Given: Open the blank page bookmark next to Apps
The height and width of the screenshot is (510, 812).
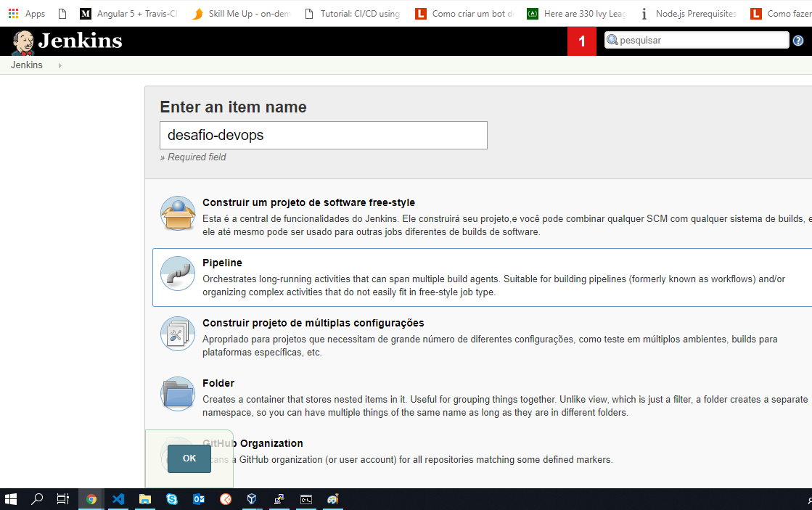Looking at the screenshot, I should click(x=62, y=14).
